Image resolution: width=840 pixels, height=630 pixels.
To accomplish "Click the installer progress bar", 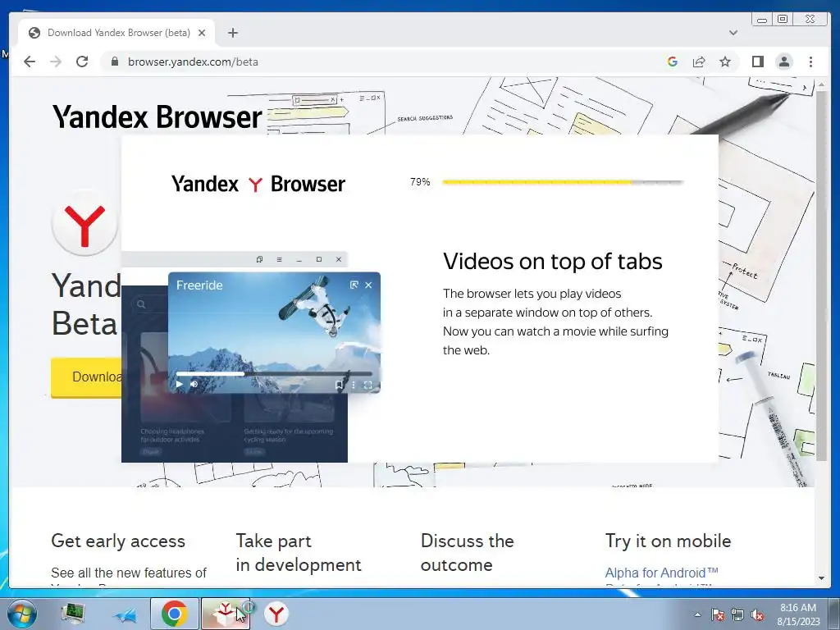I will (x=563, y=182).
